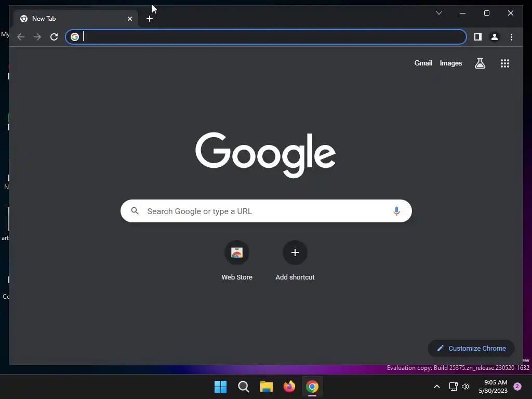This screenshot has height=399, width=532.
Task: Click the Google icon in address bar
Action: (75, 37)
